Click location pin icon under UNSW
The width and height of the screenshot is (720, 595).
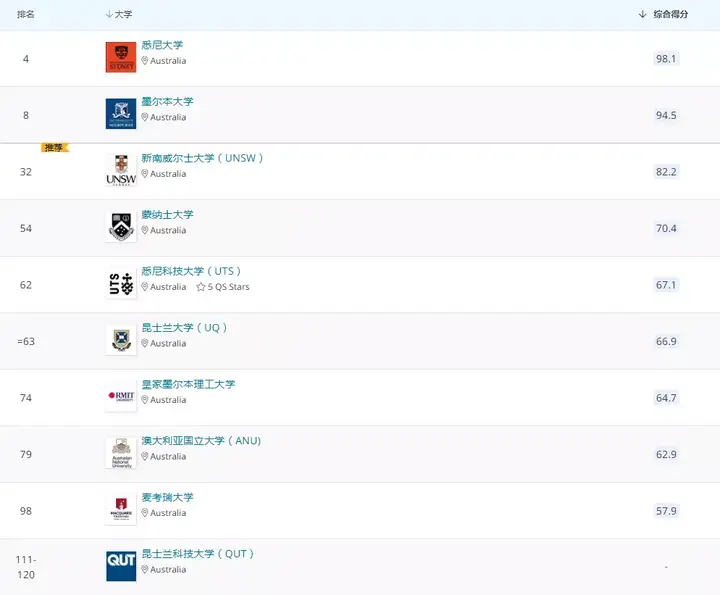click(x=145, y=174)
